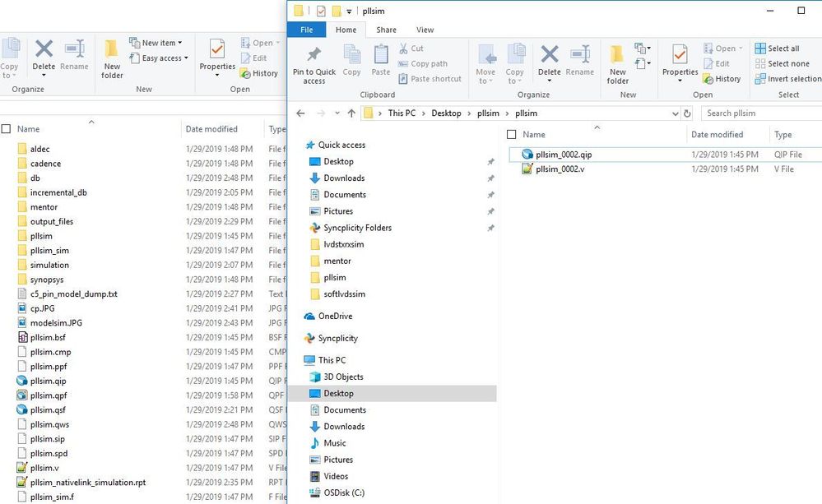Viewport: 822px width, 504px height.
Task: Click Rename in background window ribbon
Action: coord(74,55)
